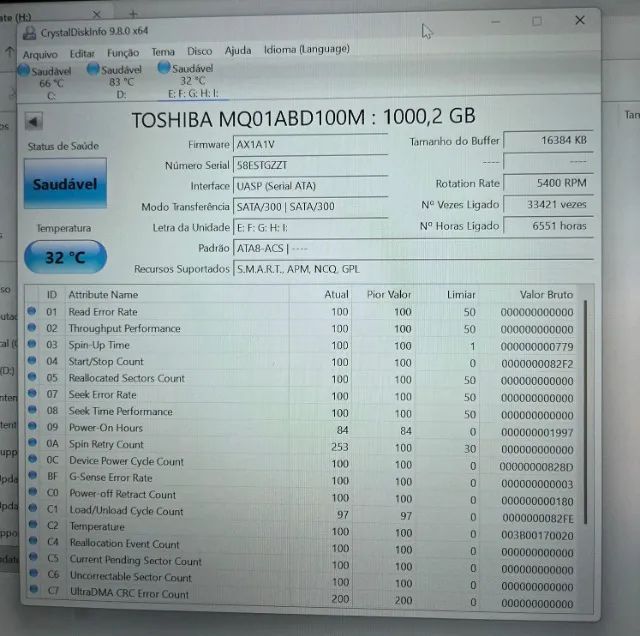Click the Interface field UASP (Serial ATA)

pos(310,186)
